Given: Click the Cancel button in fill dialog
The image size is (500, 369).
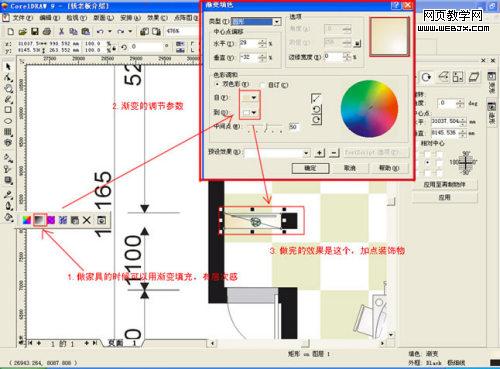Looking at the screenshot, I should 350,168.
